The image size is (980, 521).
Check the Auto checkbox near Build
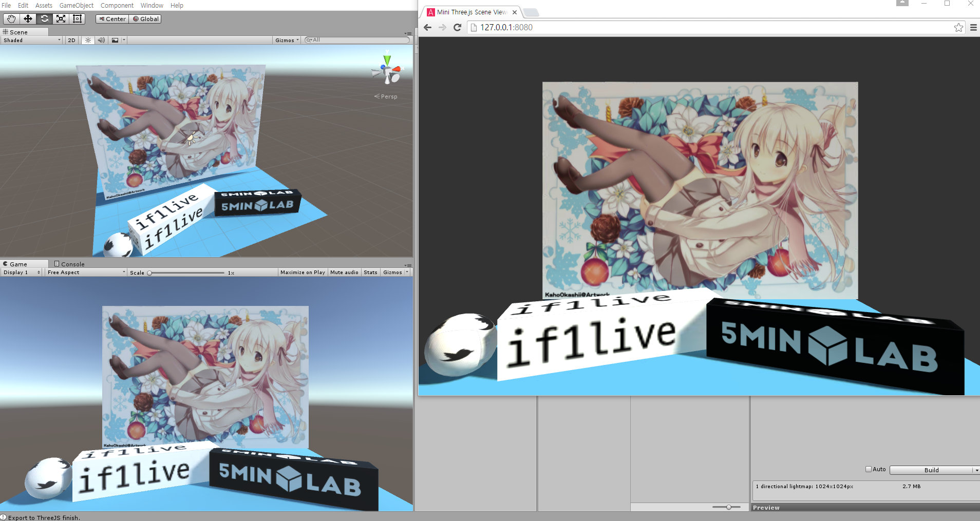[x=868, y=469]
